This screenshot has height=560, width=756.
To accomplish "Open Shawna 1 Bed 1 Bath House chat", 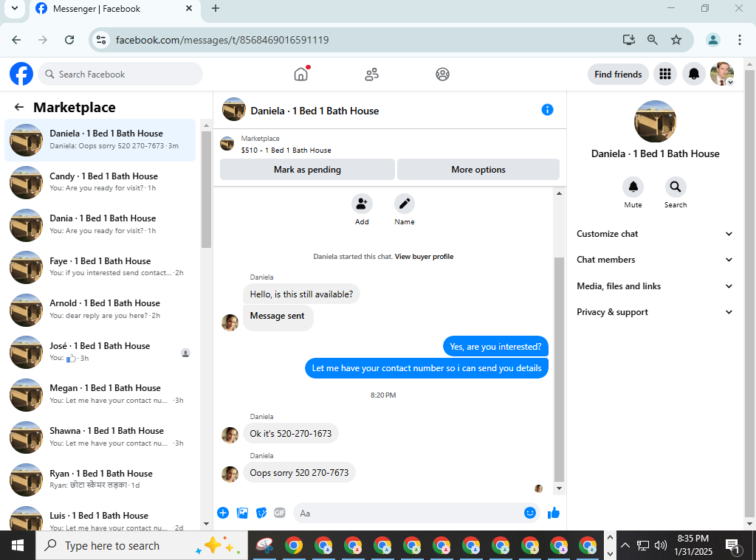I will click(100, 437).
